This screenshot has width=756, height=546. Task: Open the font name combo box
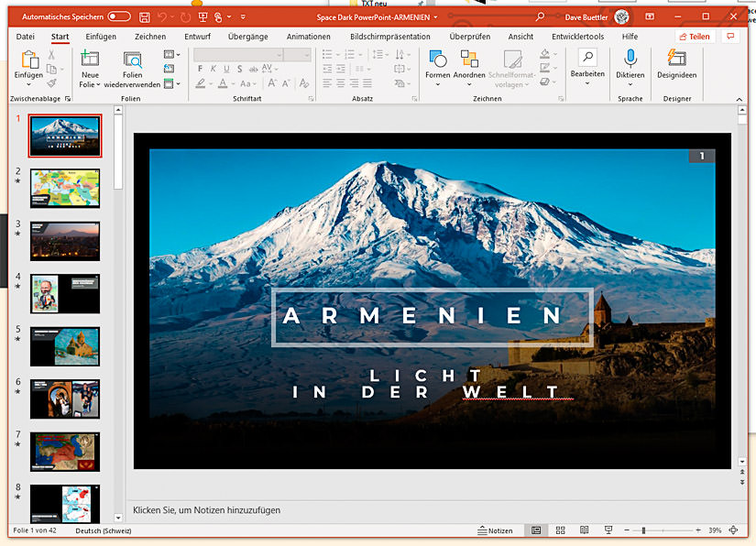(238, 55)
